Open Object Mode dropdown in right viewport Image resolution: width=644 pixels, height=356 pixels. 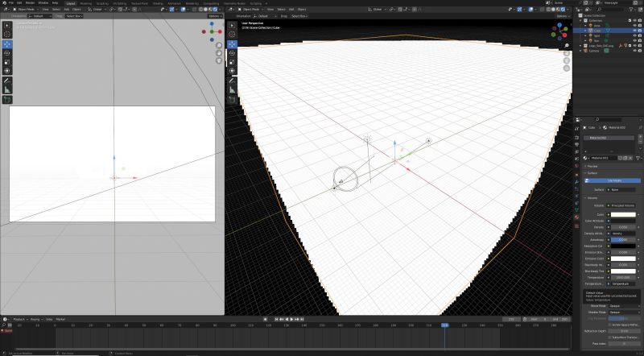click(x=250, y=9)
